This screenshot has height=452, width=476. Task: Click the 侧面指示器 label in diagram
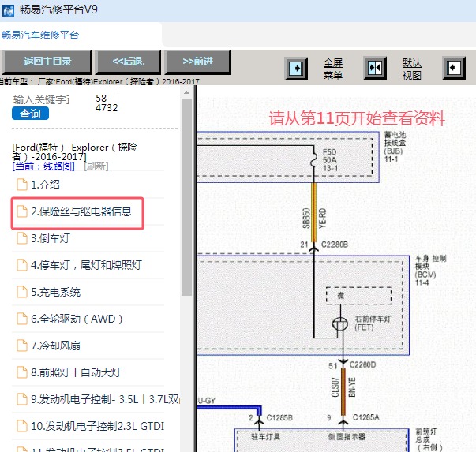[347, 437]
